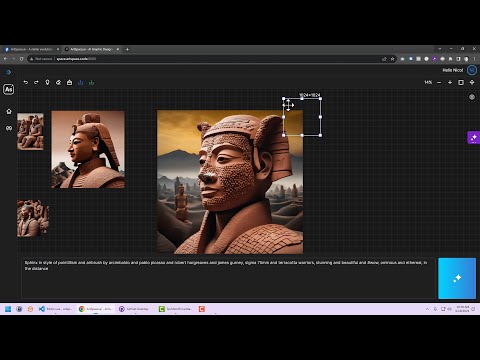The width and height of the screenshot is (480, 360).
Task: Click the red C recorder taskbar icon
Action: pos(202,309)
